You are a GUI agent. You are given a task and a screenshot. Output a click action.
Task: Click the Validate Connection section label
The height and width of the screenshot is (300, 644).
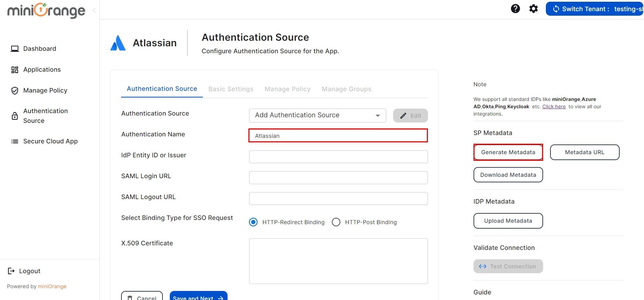click(504, 248)
